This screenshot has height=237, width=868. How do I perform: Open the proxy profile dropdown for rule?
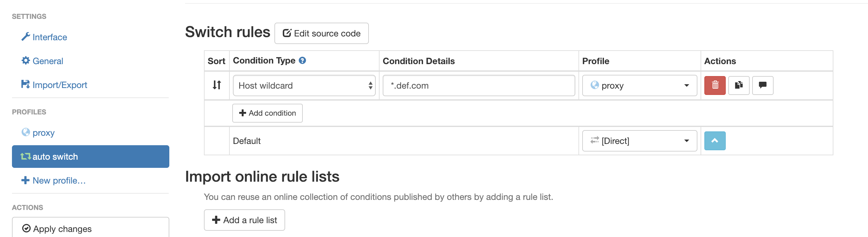point(639,85)
